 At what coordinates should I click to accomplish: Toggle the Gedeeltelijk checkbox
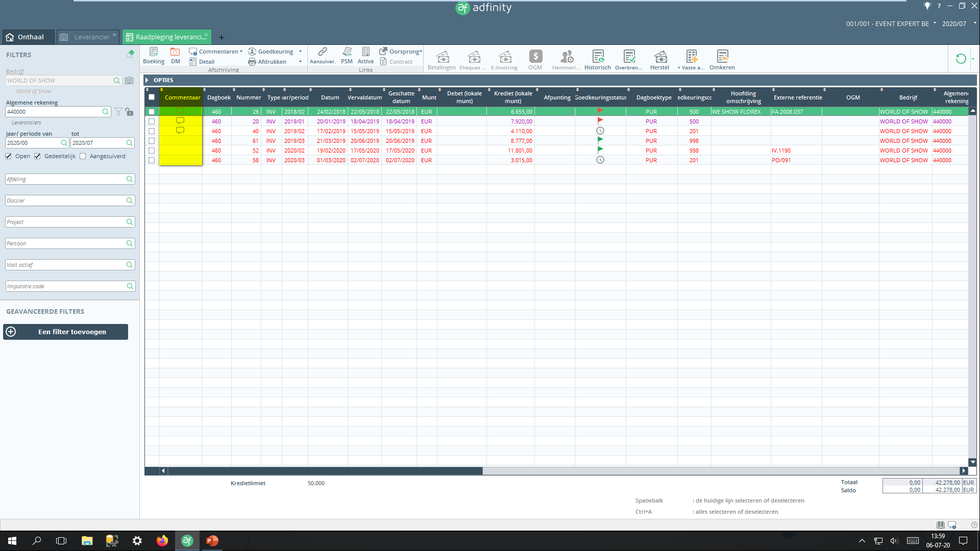point(37,156)
